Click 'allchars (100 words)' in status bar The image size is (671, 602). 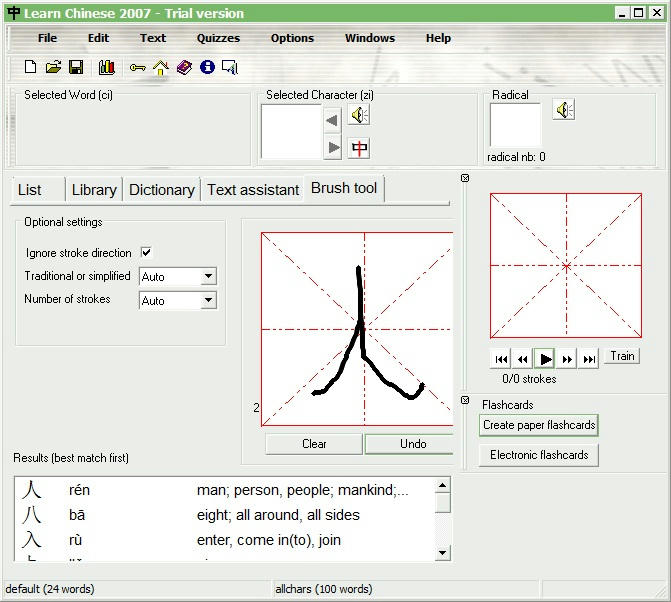pyautogui.click(x=324, y=589)
